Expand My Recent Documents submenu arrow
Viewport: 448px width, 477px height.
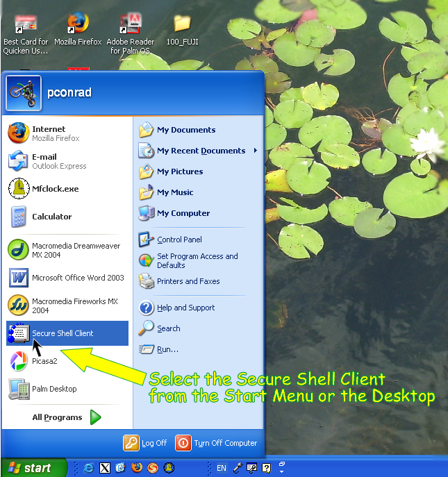tap(256, 151)
